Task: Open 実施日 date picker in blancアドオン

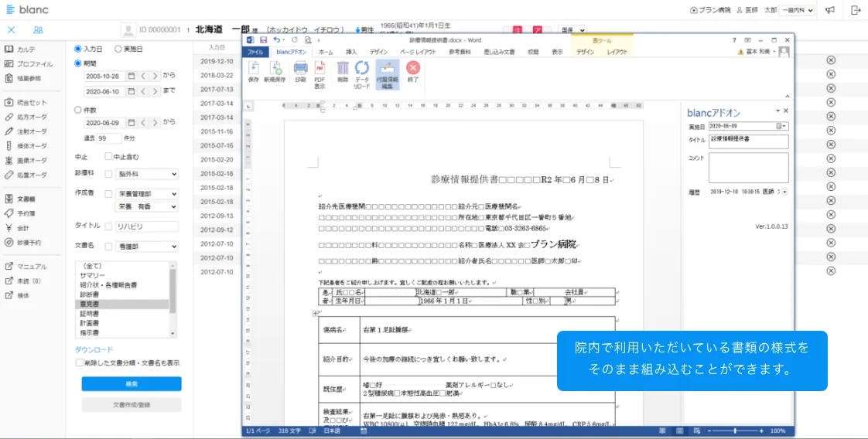Action: [781, 126]
